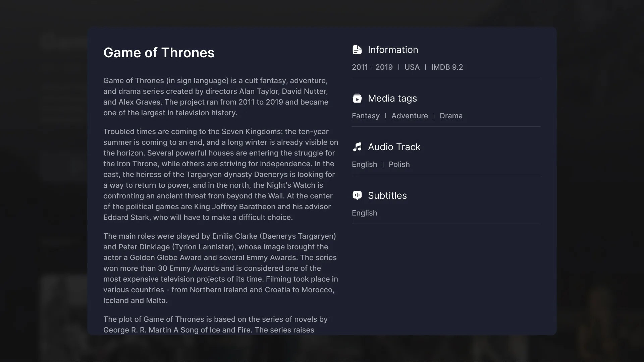This screenshot has width=644, height=362.
Task: Click the Media tags heading text
Action: (x=392, y=98)
